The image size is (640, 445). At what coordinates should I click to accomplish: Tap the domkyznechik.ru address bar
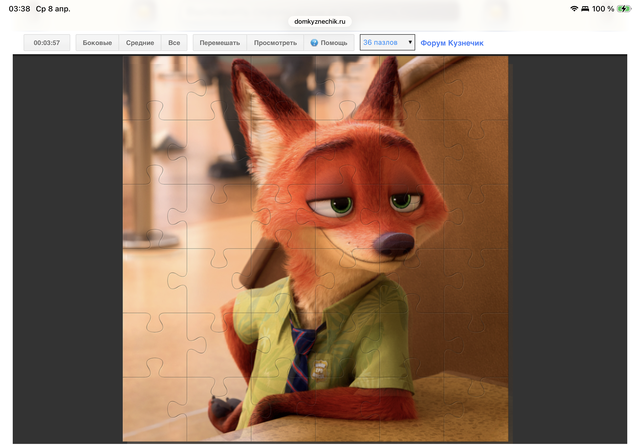point(320,20)
